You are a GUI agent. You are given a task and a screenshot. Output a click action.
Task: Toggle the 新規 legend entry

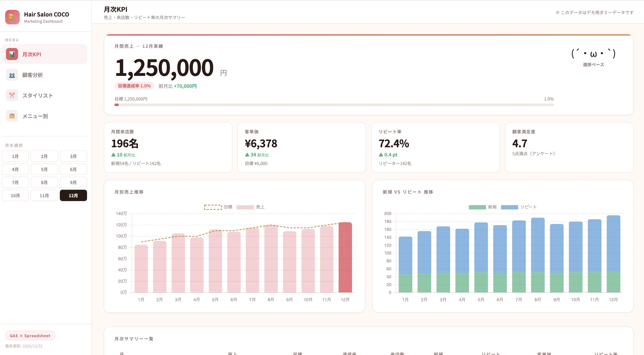pos(483,207)
